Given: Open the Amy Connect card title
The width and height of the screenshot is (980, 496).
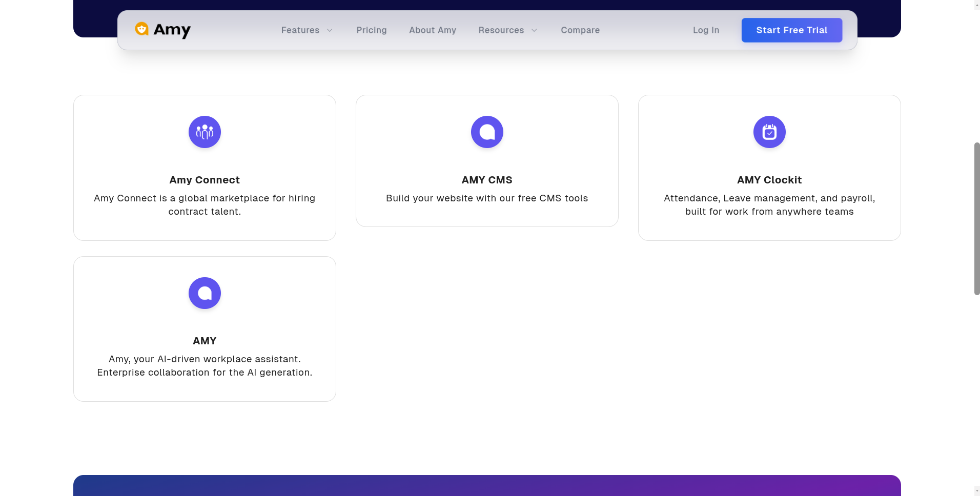Looking at the screenshot, I should pos(205,180).
